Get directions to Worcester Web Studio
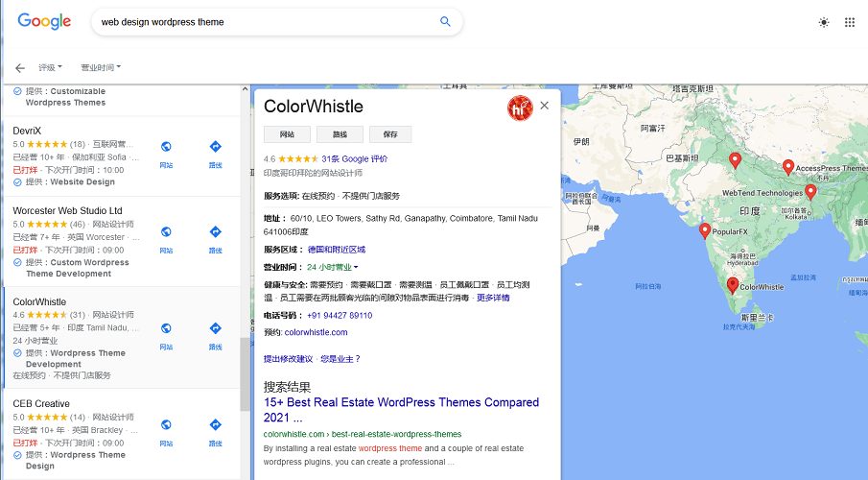This screenshot has height=480, width=868. pyautogui.click(x=216, y=231)
